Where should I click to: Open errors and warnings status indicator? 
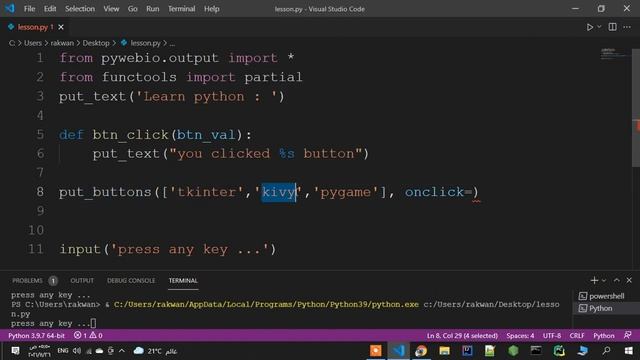pos(88,336)
